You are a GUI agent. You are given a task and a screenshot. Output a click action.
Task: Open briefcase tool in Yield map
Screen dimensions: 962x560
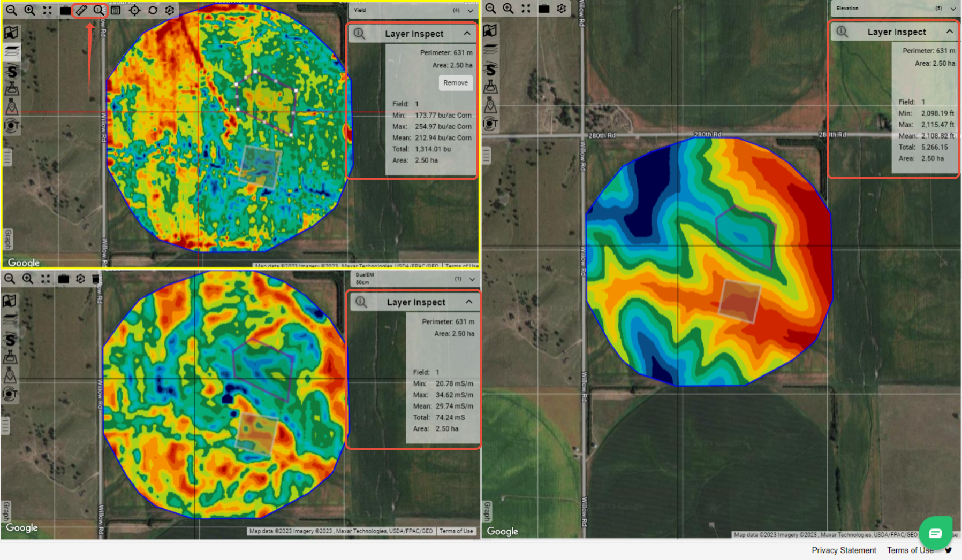[65, 10]
